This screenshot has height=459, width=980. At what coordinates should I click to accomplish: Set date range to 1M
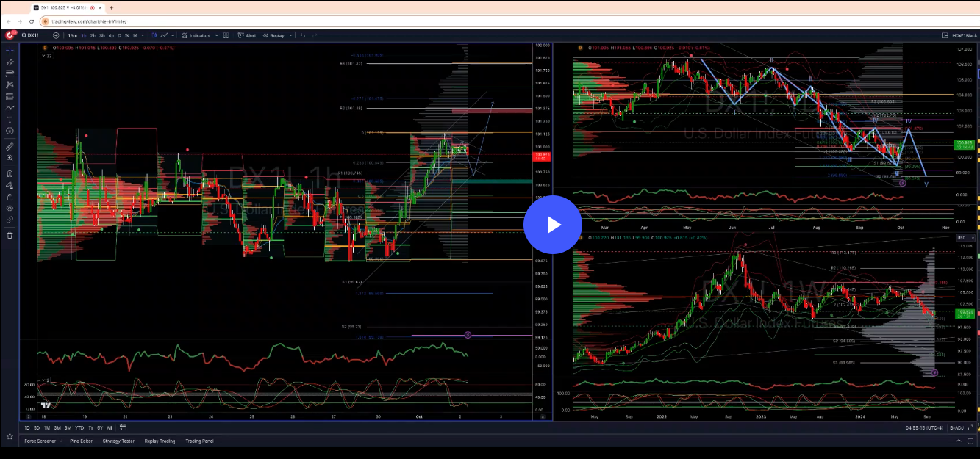47,427
